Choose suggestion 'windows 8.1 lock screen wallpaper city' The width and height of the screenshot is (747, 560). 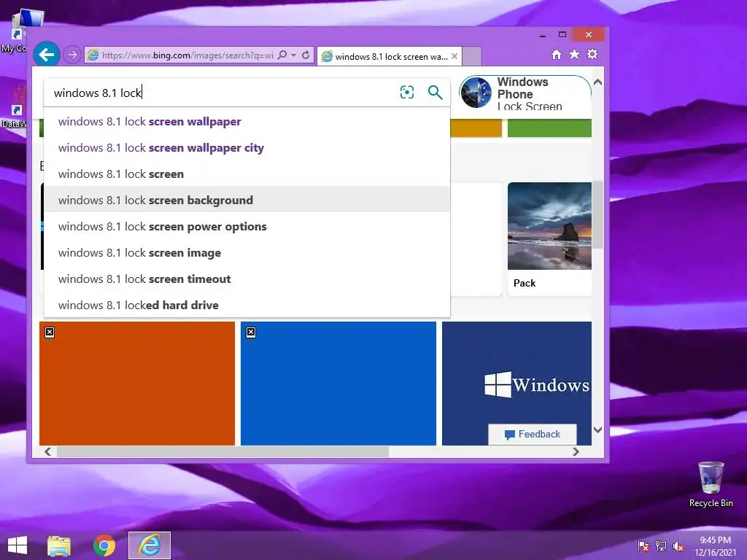pyautogui.click(x=247, y=147)
